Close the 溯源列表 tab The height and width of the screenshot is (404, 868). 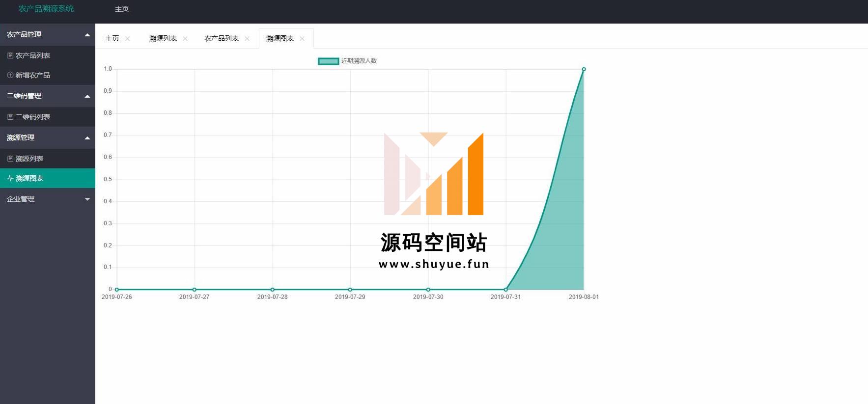pyautogui.click(x=185, y=39)
